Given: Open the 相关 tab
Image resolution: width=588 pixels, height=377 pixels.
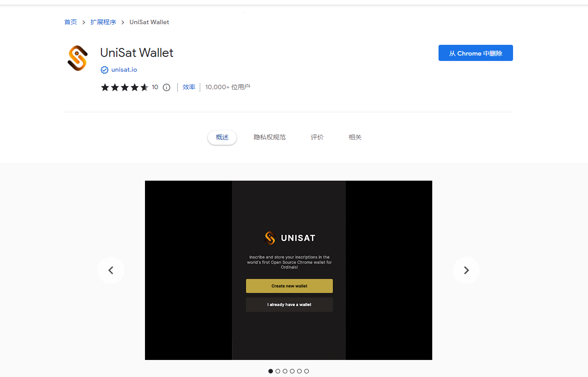Looking at the screenshot, I should (x=355, y=137).
